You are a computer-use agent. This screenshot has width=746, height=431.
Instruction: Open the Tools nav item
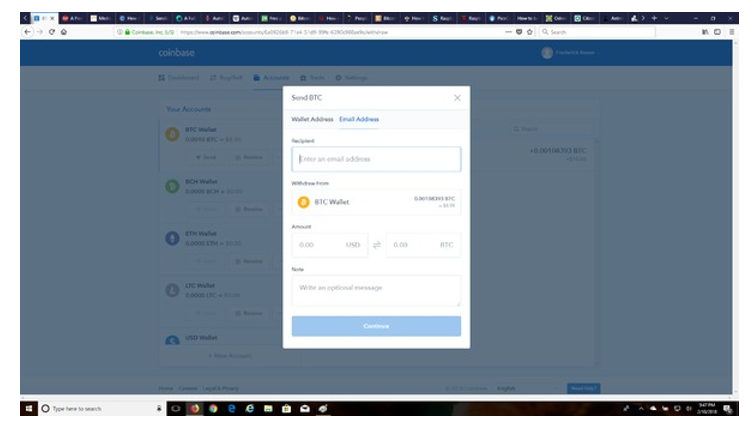pyautogui.click(x=312, y=78)
